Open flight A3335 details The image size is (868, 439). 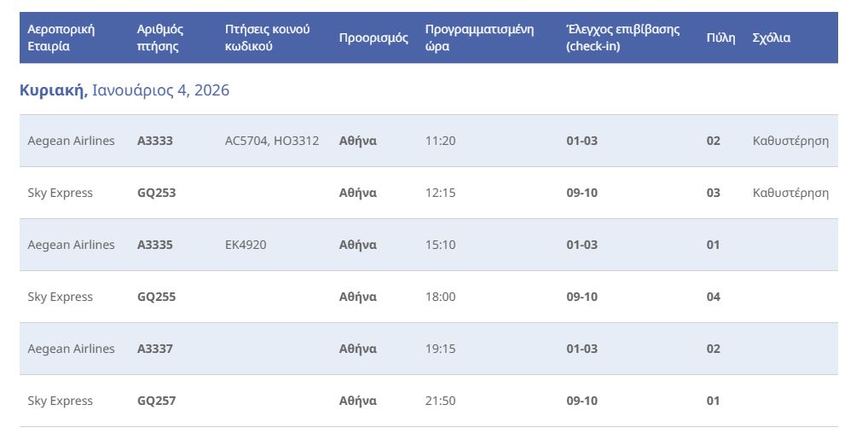[x=155, y=245]
